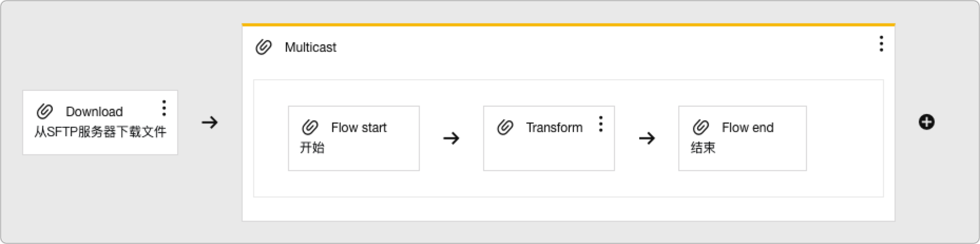Open the Multicast three-dot options menu
The image size is (980, 244).
tap(881, 44)
